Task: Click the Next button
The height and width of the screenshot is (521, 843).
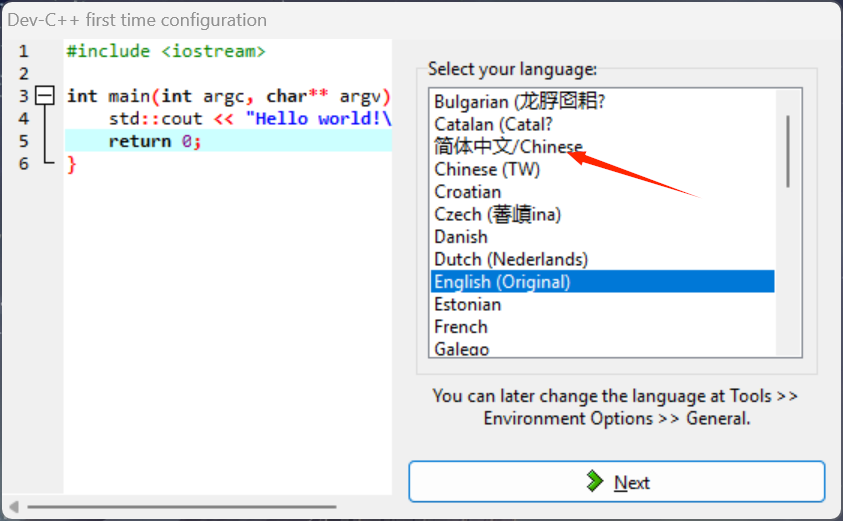Action: coord(617,481)
